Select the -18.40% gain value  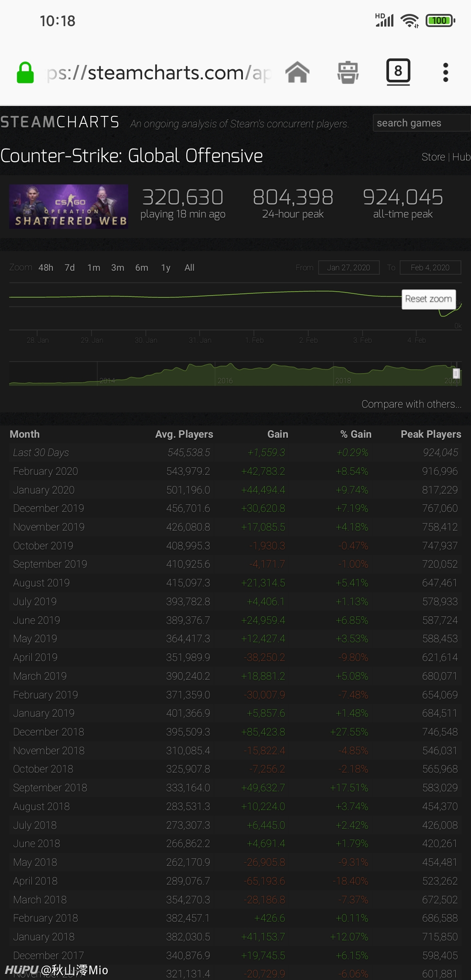coord(351,881)
